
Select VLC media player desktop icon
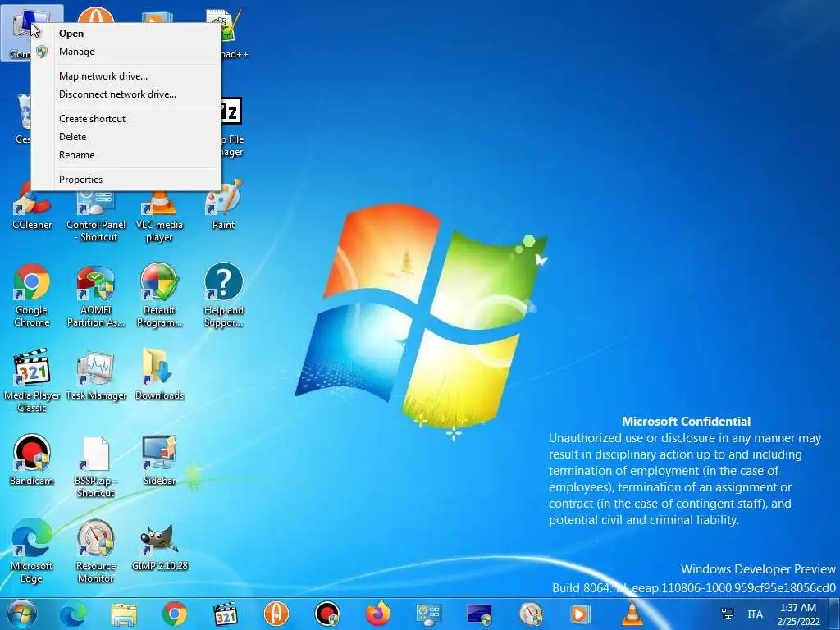point(159,216)
